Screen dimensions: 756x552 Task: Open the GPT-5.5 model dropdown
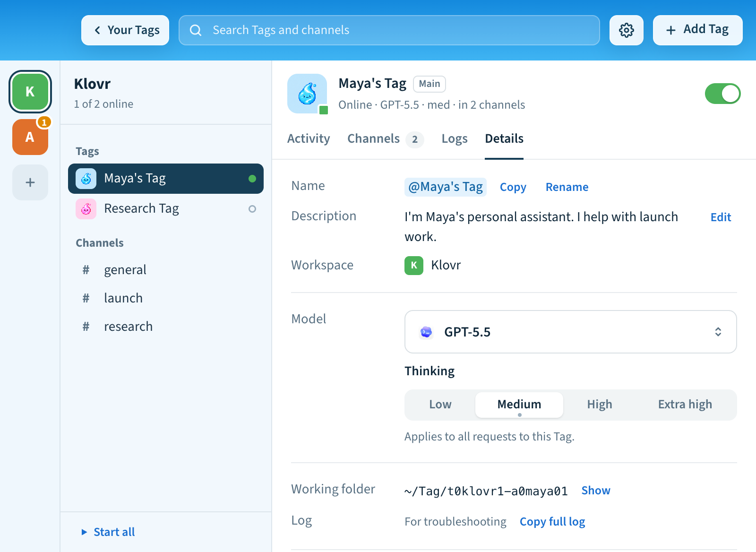571,332
